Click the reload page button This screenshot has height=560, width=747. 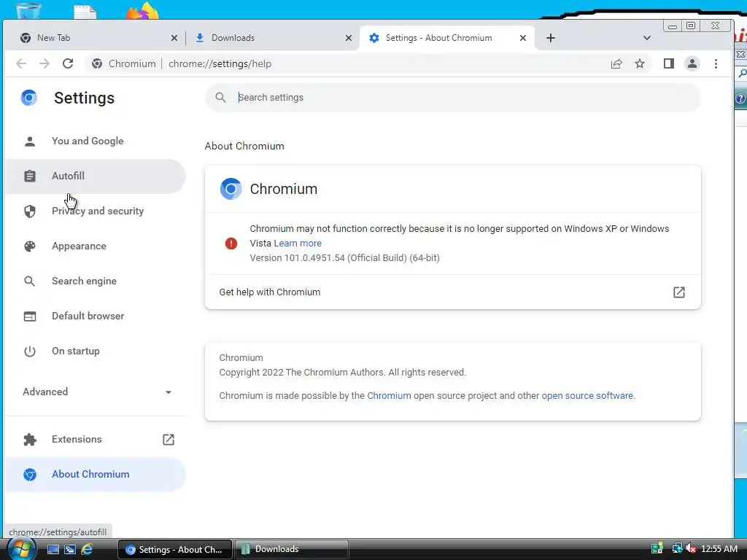[x=68, y=63]
